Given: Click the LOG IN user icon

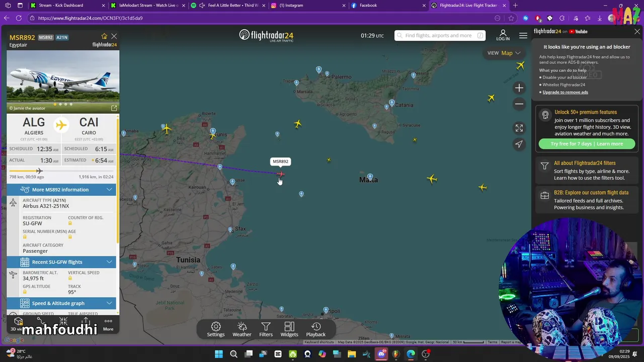Looking at the screenshot, I should [x=503, y=35].
